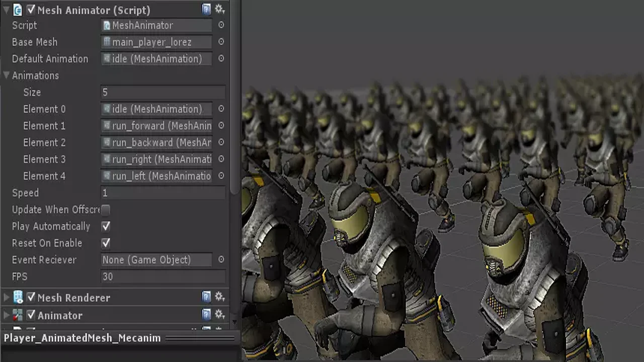
Task: Open object picker for Default Animation
Action: coord(221,59)
